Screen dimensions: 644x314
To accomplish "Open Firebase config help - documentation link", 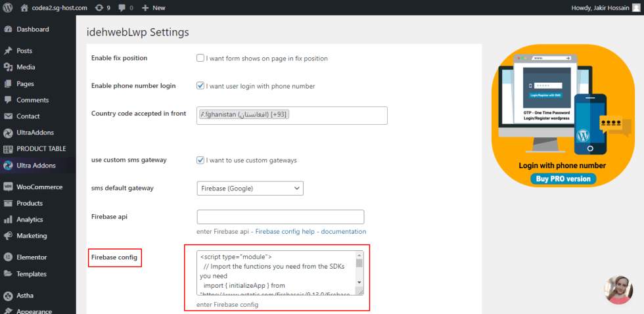I will coord(310,231).
